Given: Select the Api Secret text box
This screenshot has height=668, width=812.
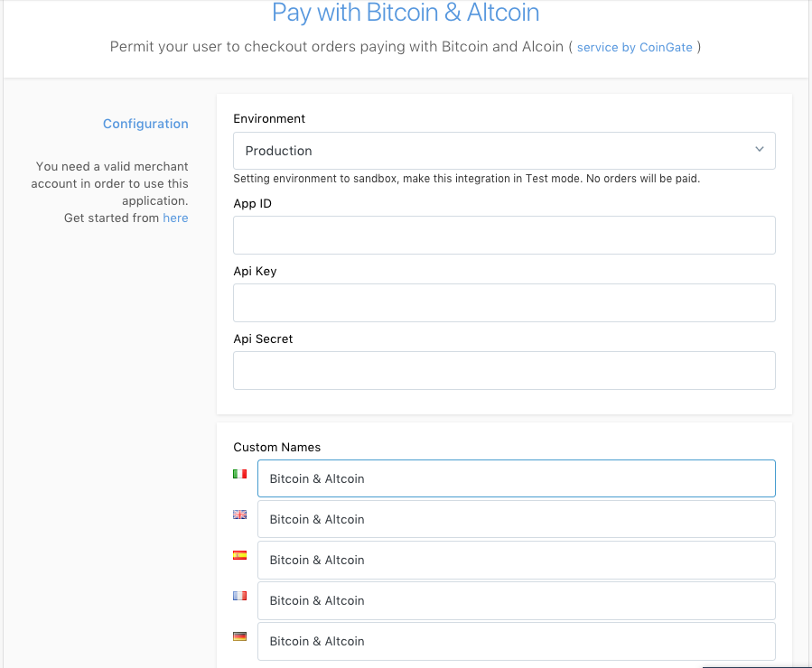Looking at the screenshot, I should pos(504,370).
